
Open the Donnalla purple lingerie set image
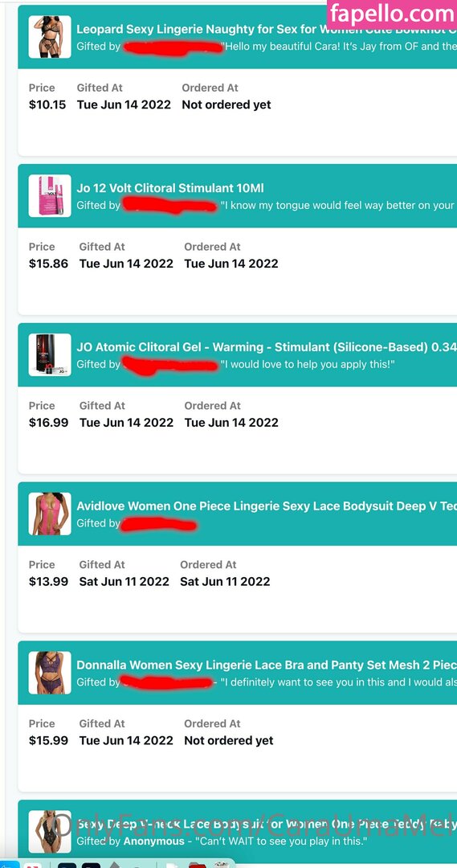click(x=50, y=673)
